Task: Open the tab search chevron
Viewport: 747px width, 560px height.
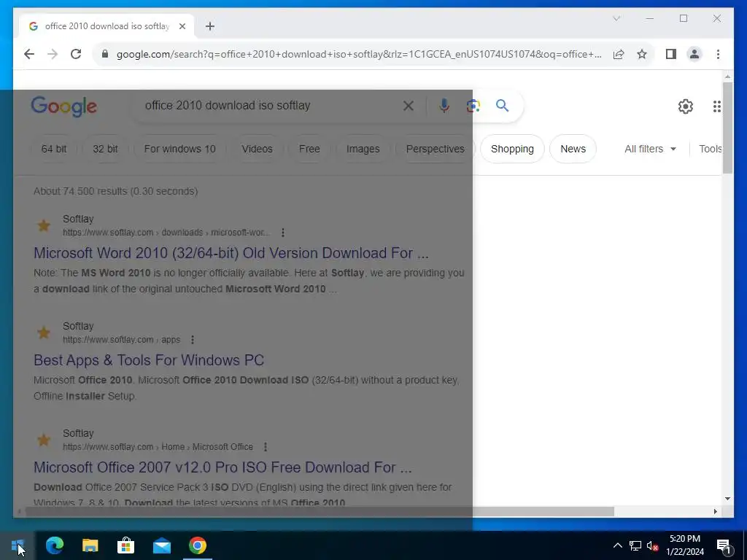Action: click(616, 18)
